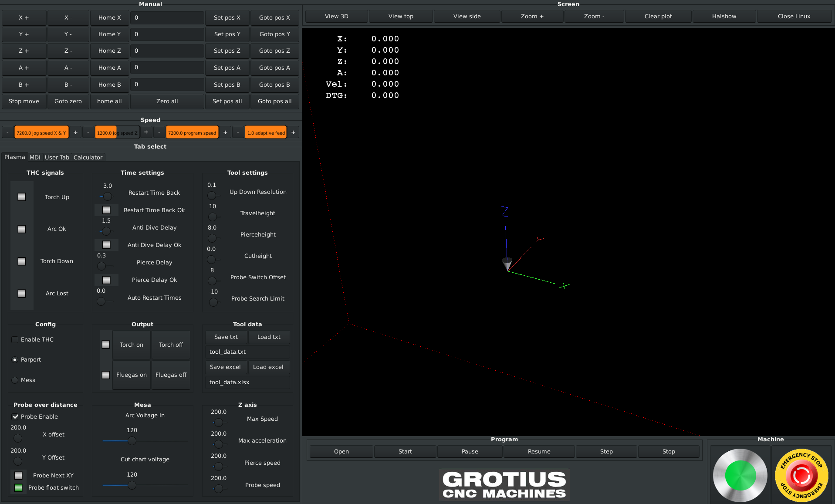Jog Z axis negative with Z -
The height and width of the screenshot is (504, 835).
click(x=68, y=51)
